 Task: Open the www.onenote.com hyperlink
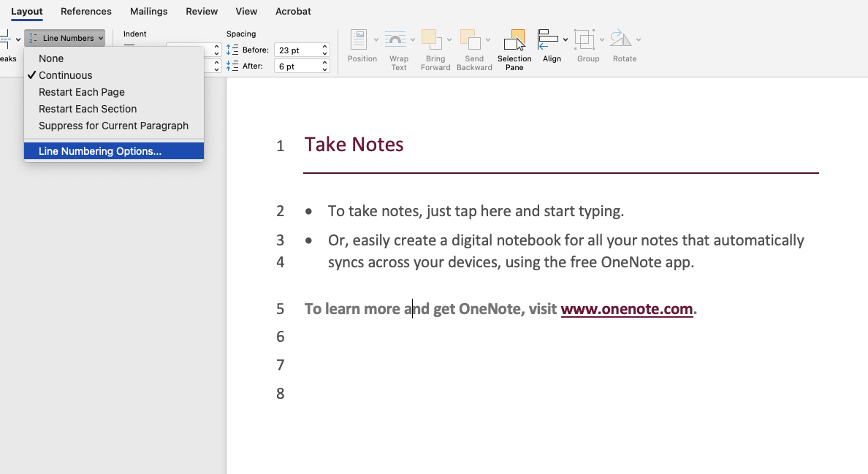(x=627, y=309)
